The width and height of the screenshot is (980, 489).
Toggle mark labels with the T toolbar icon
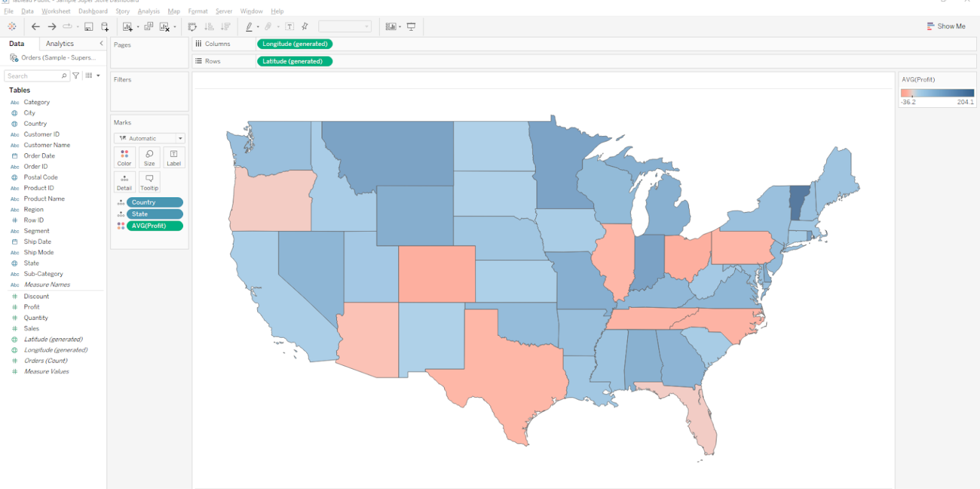coord(289,26)
